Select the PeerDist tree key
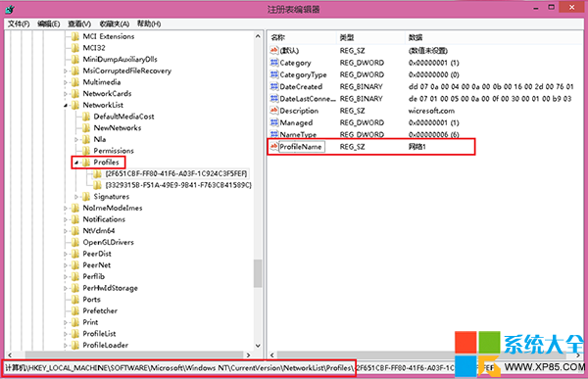 click(97, 254)
